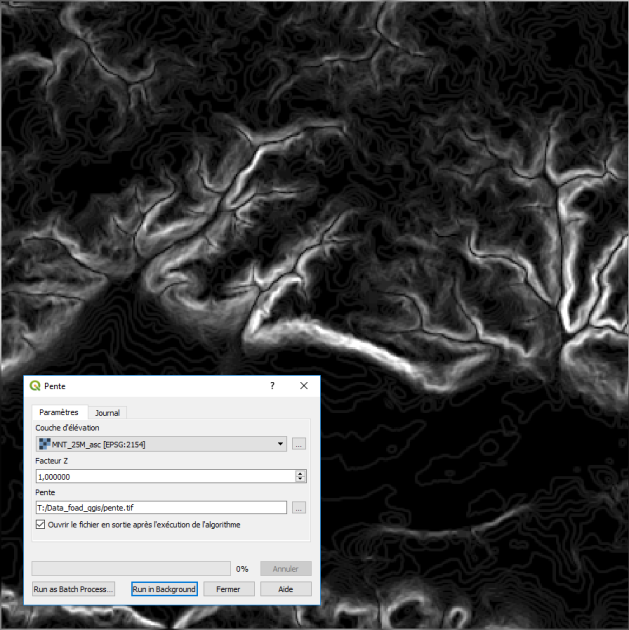The image size is (629, 630).
Task: Click the Facteur Z value field
Action: click(x=165, y=477)
